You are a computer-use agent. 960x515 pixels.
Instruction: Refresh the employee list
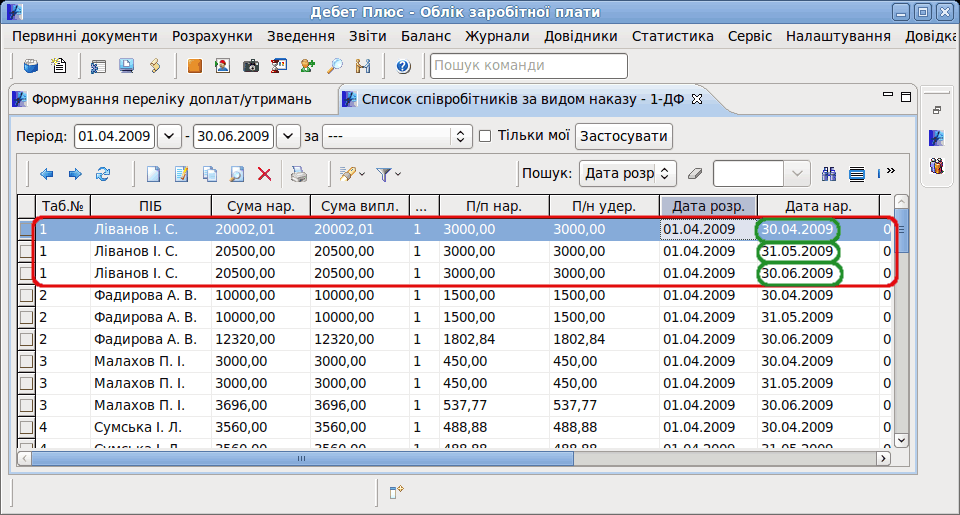(103, 175)
